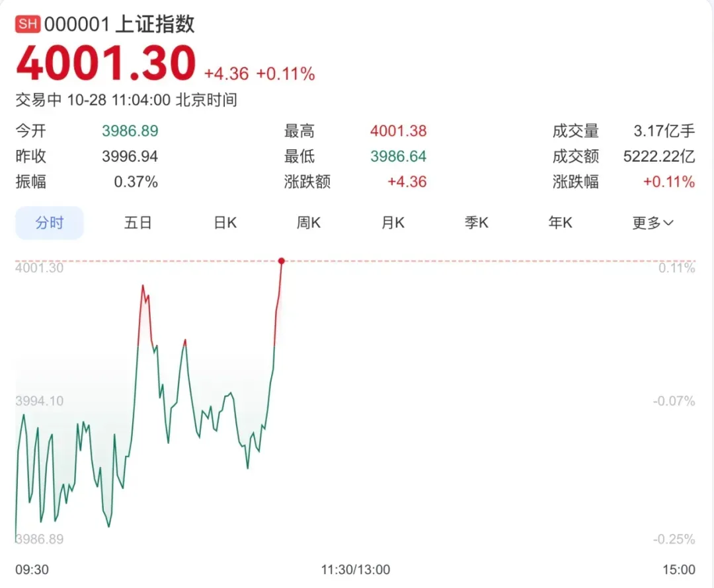
Task: Select the 月K monthly chart tab
Action: point(393,223)
